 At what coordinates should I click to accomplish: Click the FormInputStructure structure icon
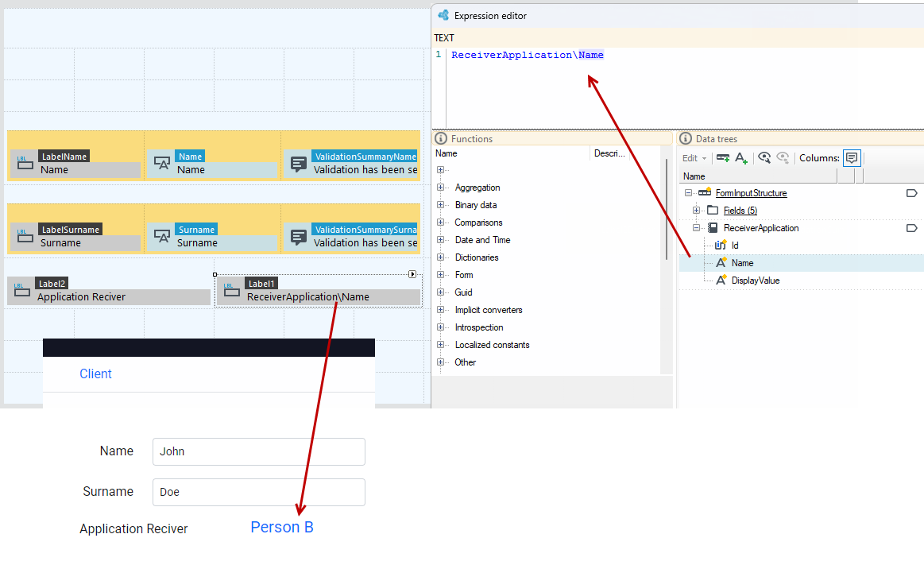point(705,192)
